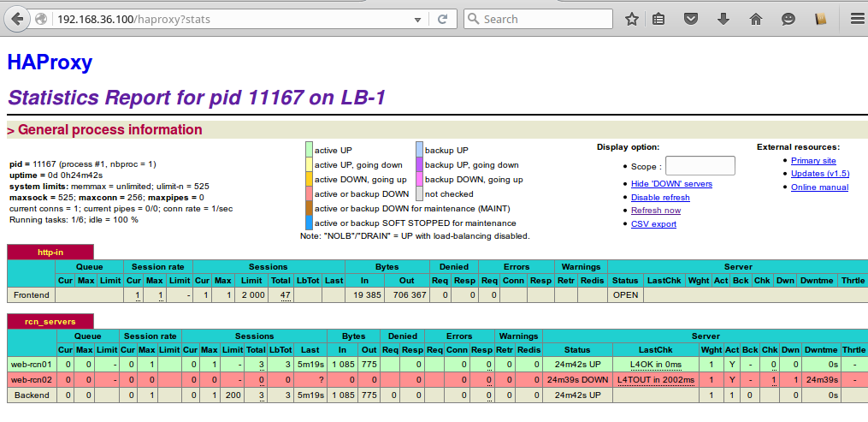The height and width of the screenshot is (422, 868).
Task: Reload the page with the refresh icon
Action: coord(442,19)
